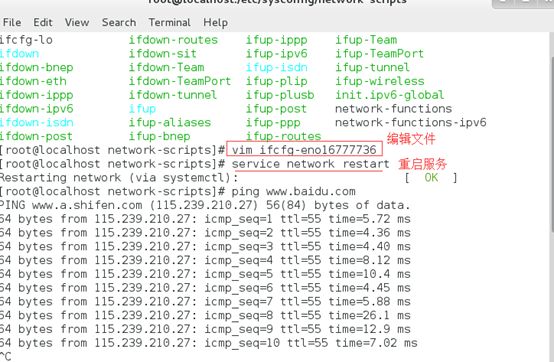Click the icmp_seq=10 ping reply line
Screen dimensions: 554x362
point(208,343)
